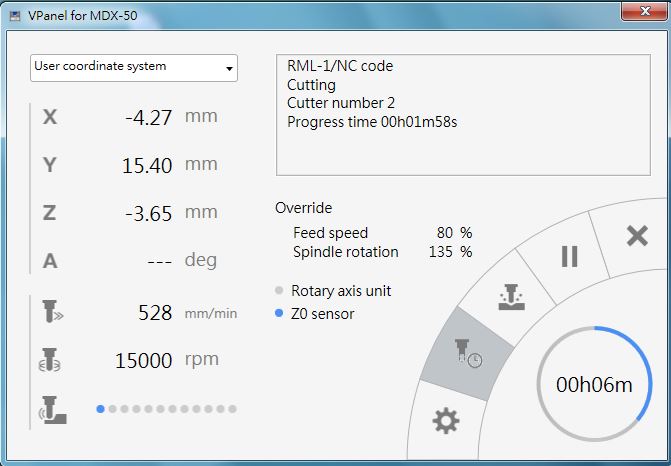Click the RML-1/NC code status line
The height and width of the screenshot is (466, 671).
[340, 66]
